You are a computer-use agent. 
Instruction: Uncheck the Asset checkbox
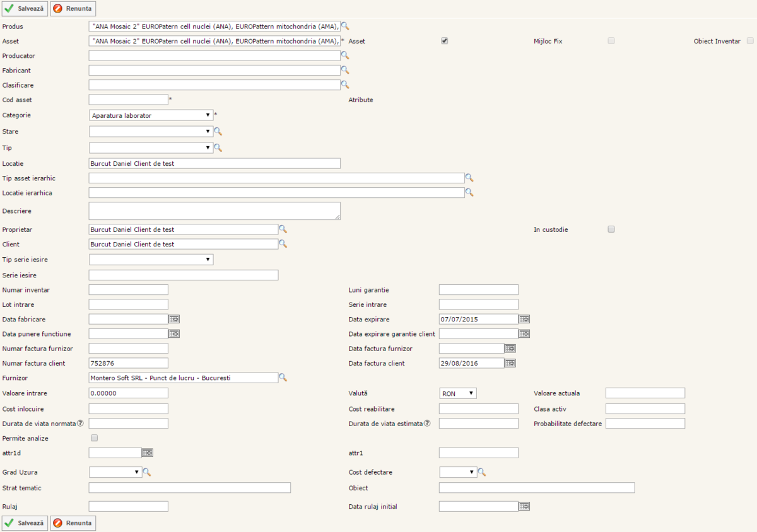[x=445, y=41]
